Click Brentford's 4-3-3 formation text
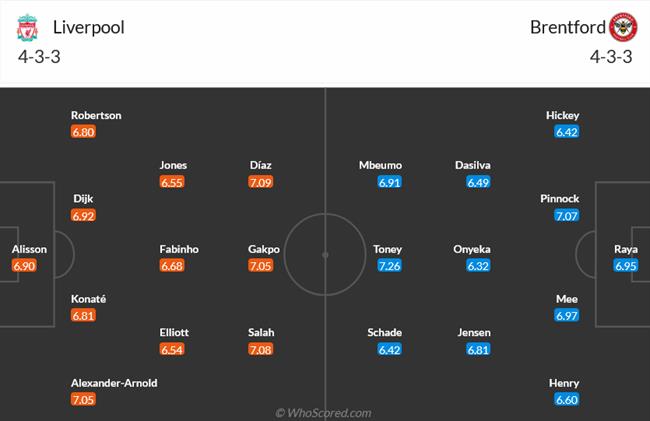 tap(611, 56)
